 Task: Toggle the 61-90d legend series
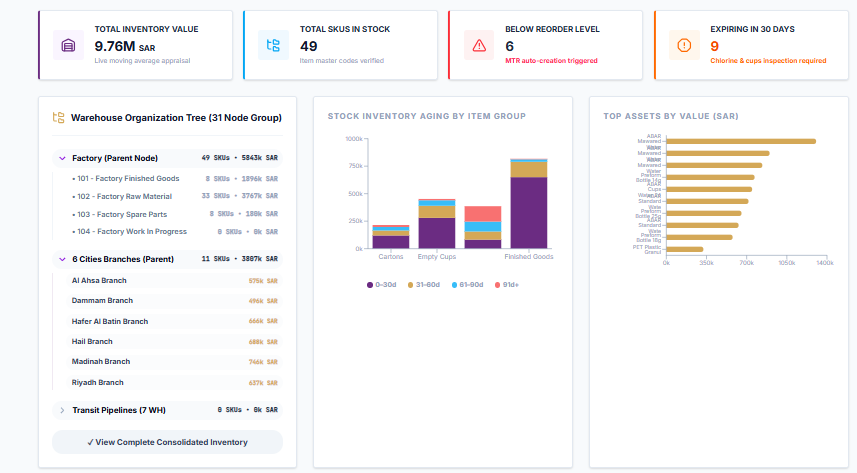click(x=467, y=285)
